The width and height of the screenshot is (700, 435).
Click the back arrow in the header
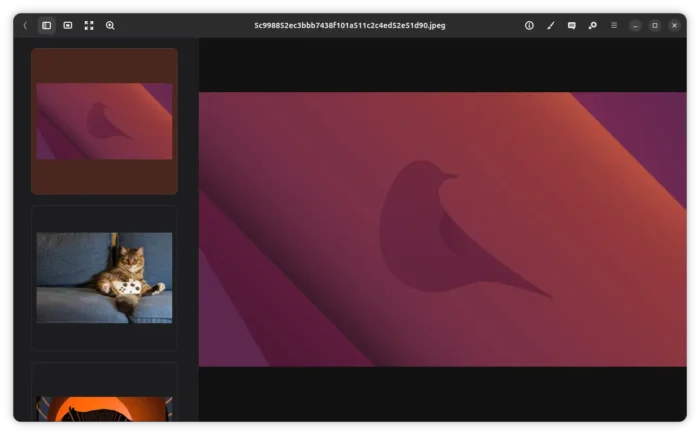[25, 25]
